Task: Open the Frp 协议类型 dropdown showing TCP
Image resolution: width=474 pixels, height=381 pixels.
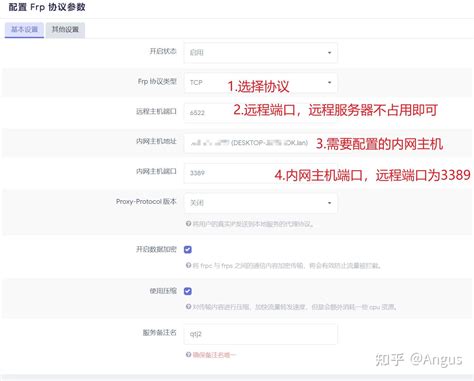Action: tap(260, 82)
